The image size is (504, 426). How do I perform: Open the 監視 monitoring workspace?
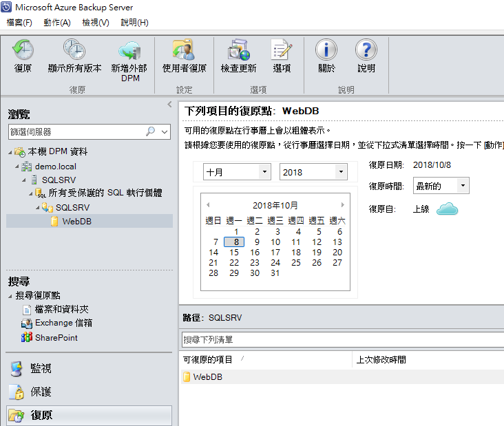coord(89,368)
